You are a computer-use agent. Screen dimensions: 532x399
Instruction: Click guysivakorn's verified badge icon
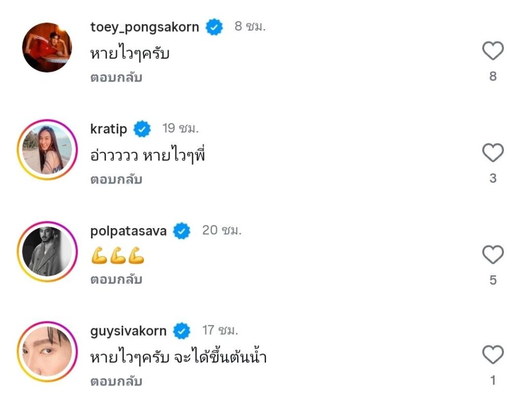pos(182,331)
